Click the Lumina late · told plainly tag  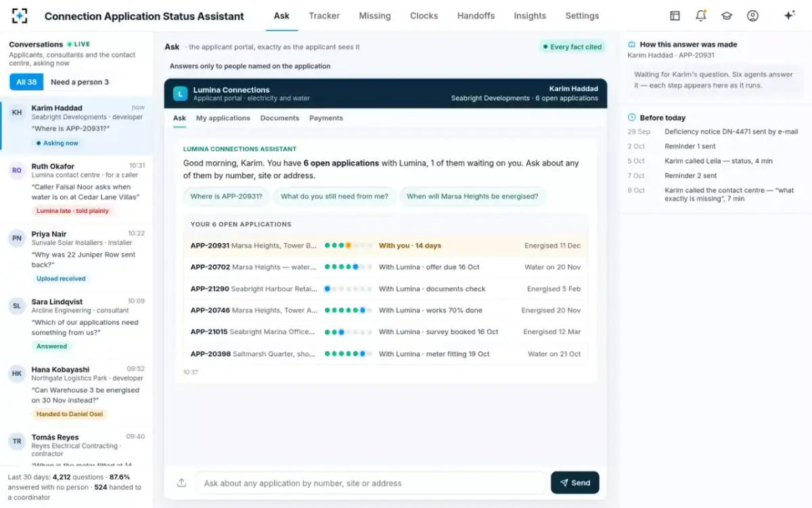(72, 211)
